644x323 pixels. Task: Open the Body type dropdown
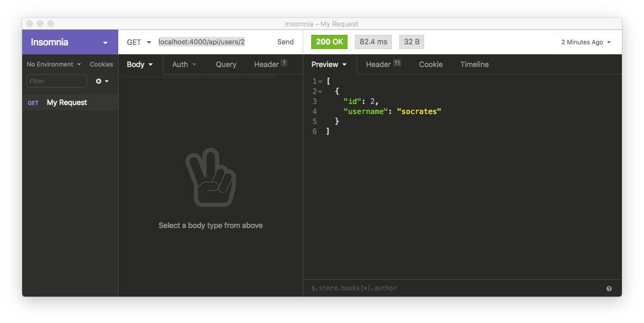tap(139, 64)
